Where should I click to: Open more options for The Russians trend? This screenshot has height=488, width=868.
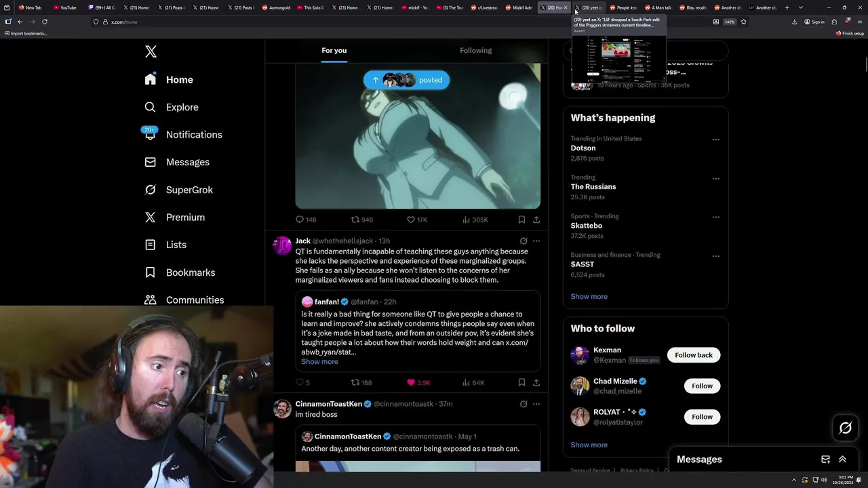click(715, 179)
